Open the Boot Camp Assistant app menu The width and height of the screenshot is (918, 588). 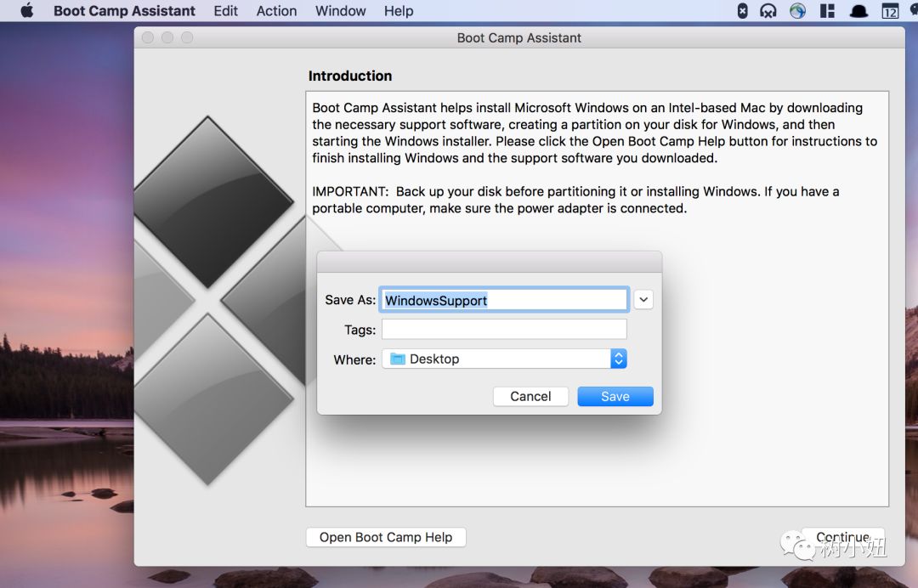coord(124,11)
